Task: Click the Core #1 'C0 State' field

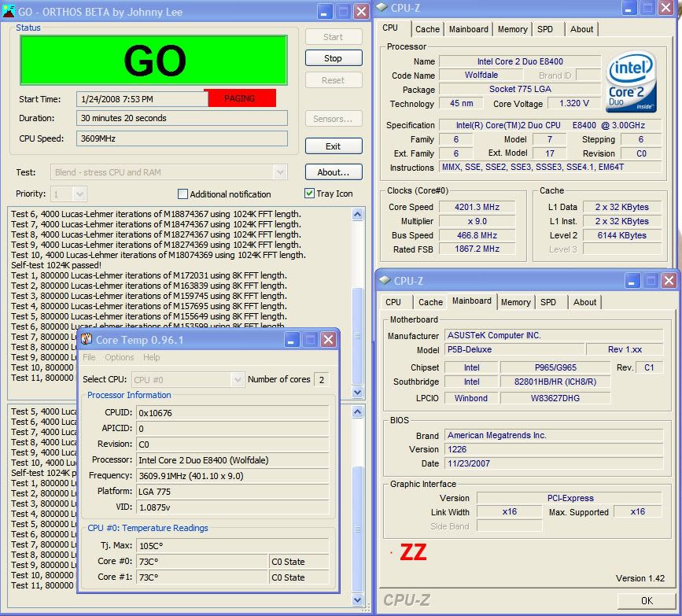Action: click(299, 577)
